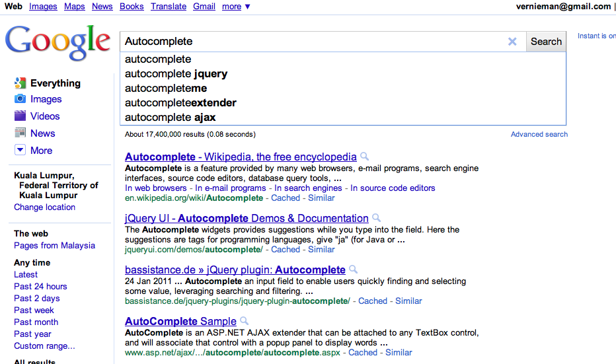
Task: Open the AutoComplete Sample result title
Action: pyautogui.click(x=180, y=321)
